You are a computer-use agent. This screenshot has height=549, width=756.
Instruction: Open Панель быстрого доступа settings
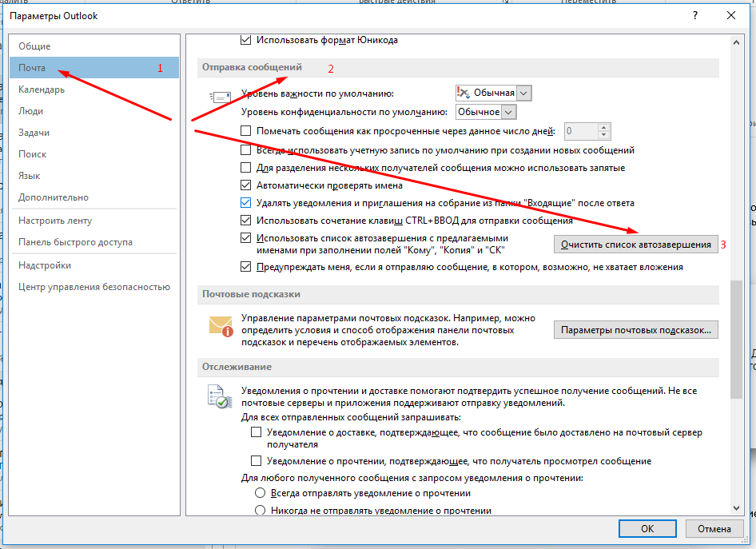click(x=94, y=242)
